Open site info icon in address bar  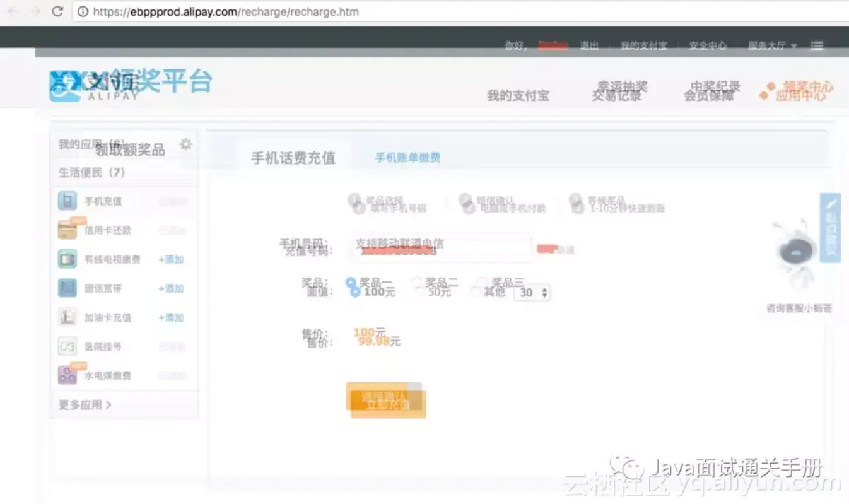coord(83,11)
